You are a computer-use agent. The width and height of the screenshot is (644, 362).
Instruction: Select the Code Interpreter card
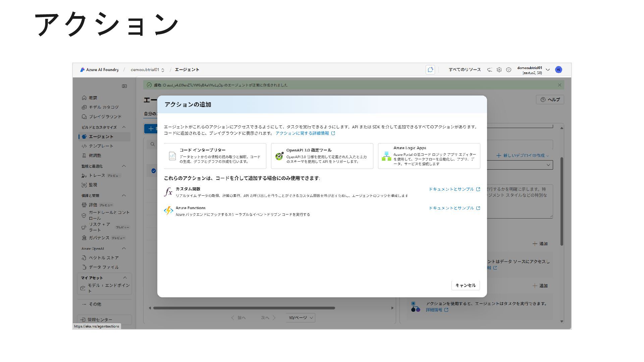pyautogui.click(x=215, y=156)
